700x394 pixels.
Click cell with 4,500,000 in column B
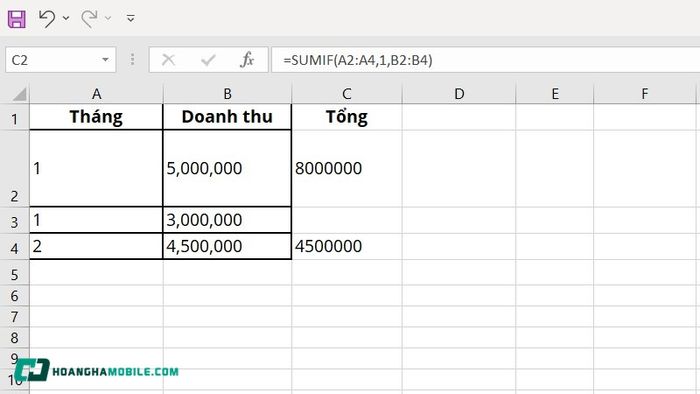click(x=227, y=246)
